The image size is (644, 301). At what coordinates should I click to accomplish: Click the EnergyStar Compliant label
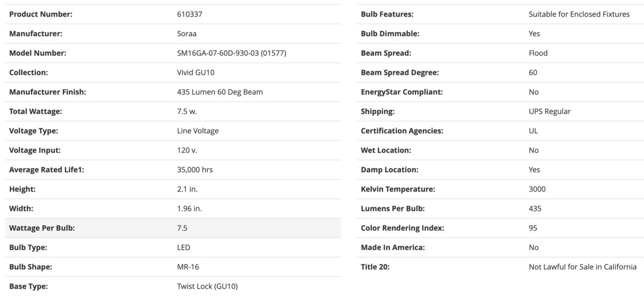click(402, 92)
